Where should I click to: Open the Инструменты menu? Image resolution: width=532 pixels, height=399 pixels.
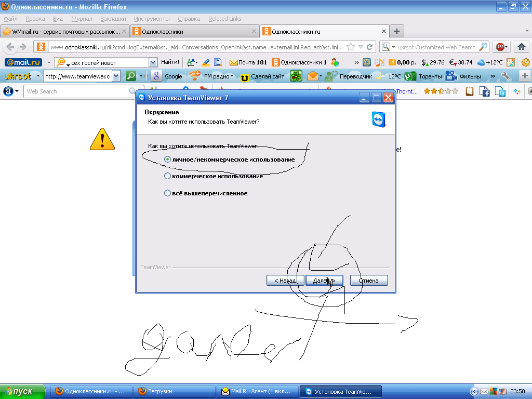(x=152, y=19)
